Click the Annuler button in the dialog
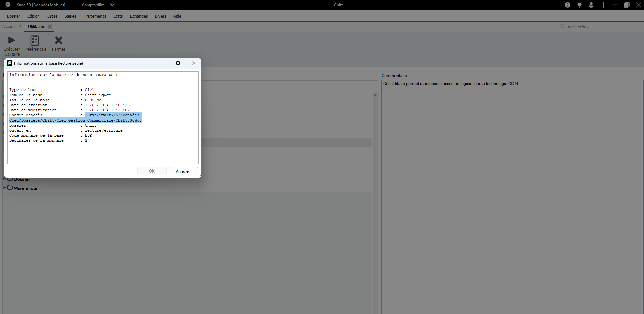Viewport: 644px width, 314px height. 183,171
